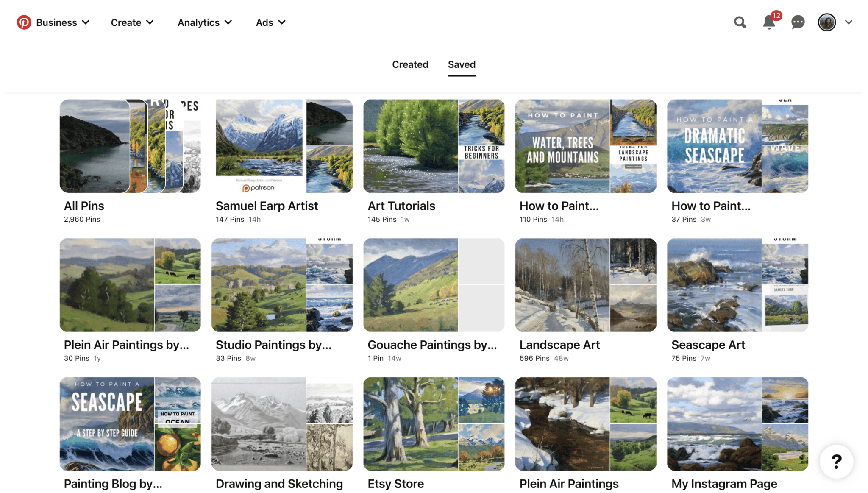Open the messages chat icon
This screenshot has width=868, height=493.
[x=798, y=22]
